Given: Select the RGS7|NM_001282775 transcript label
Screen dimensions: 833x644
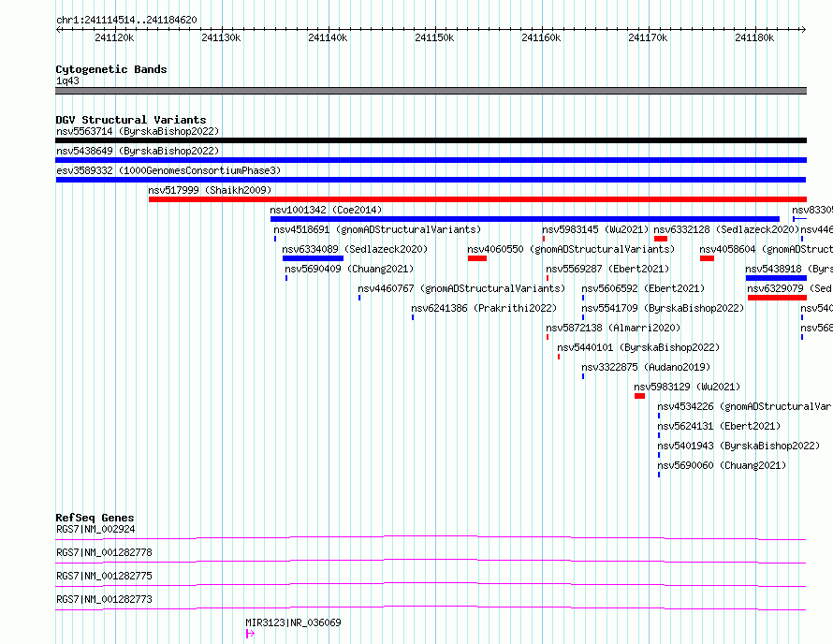Looking at the screenshot, I should [104, 576].
